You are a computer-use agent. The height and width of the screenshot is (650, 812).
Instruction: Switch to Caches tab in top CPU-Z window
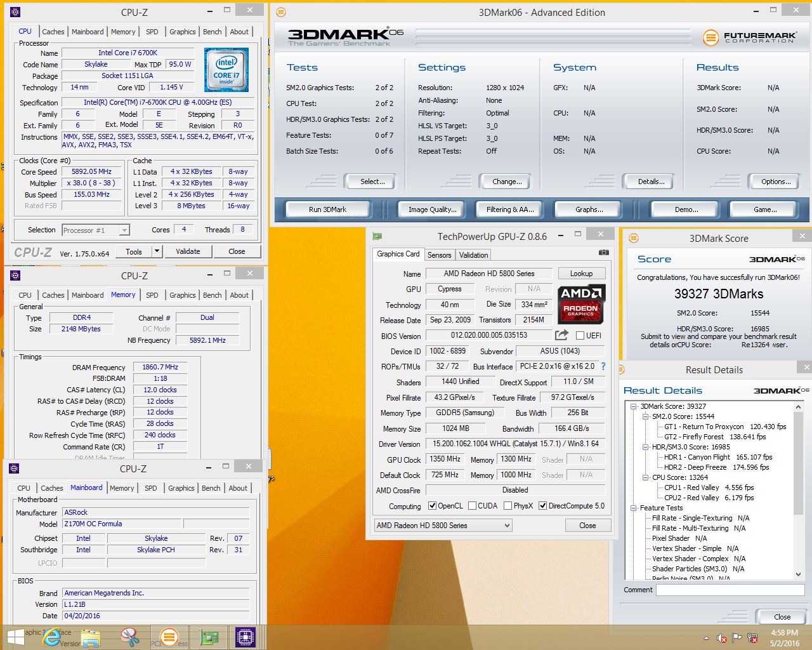(53, 32)
